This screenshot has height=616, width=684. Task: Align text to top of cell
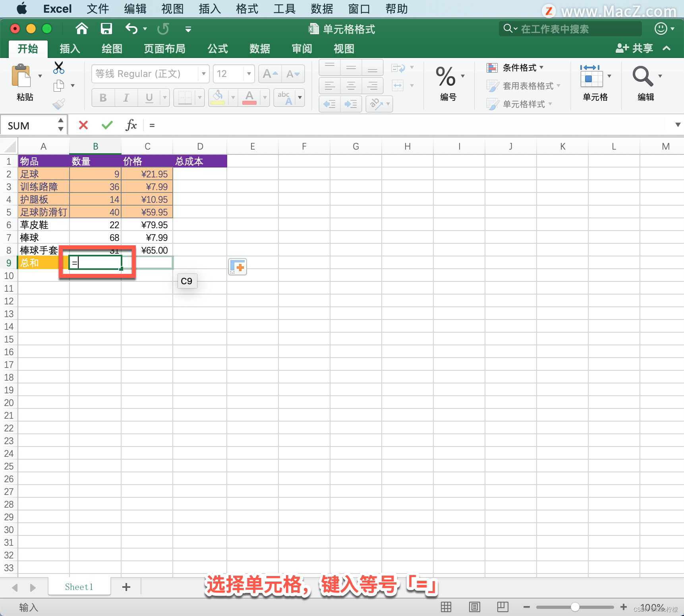tap(330, 67)
